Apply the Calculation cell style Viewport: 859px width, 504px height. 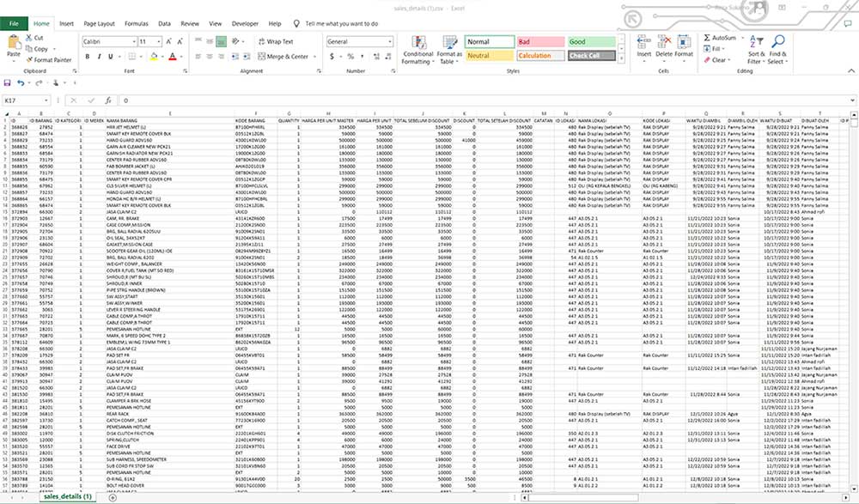[540, 56]
